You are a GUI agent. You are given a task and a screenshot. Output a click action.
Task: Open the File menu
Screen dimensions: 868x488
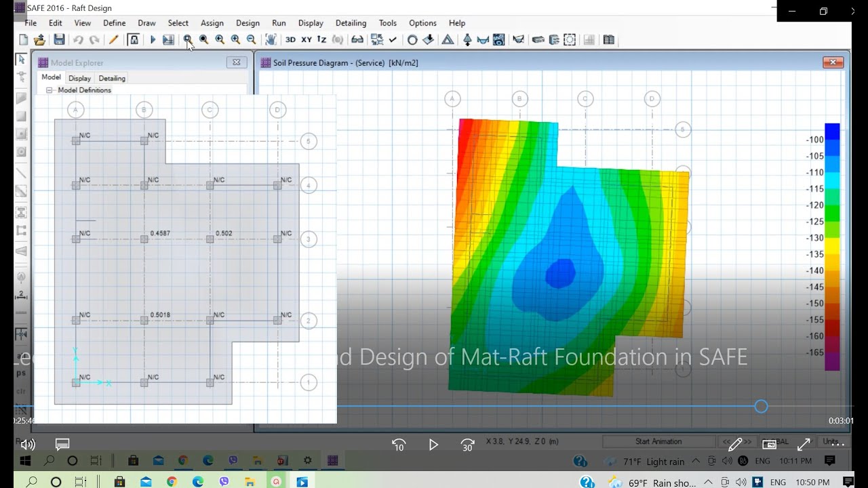click(x=31, y=23)
